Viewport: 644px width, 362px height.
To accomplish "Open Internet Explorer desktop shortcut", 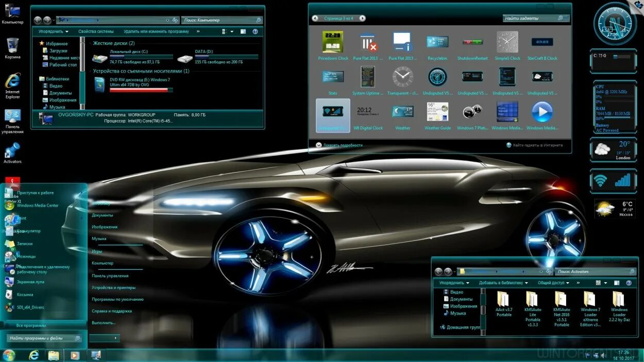I will pos(12,85).
